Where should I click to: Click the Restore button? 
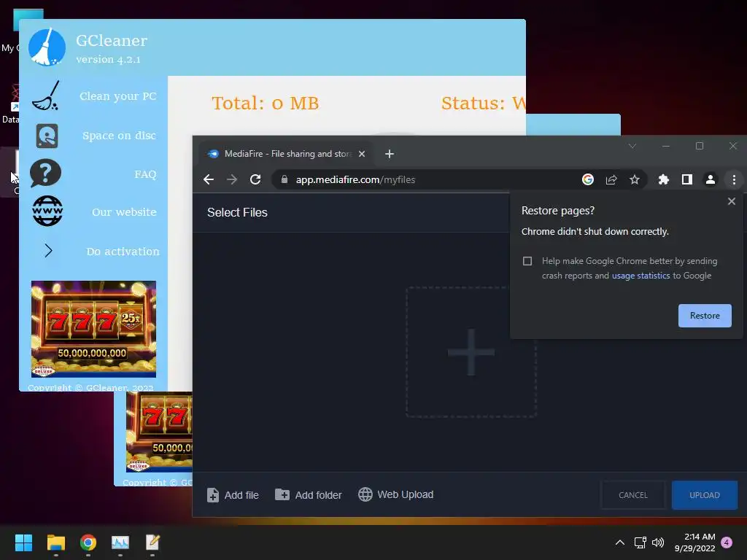(x=704, y=316)
